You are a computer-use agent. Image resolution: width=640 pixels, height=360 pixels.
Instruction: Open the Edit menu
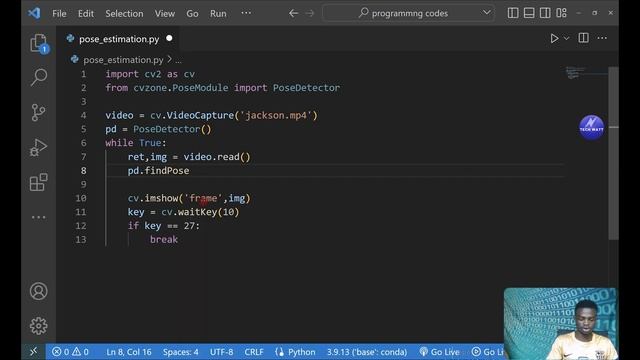pyautogui.click(x=86, y=13)
